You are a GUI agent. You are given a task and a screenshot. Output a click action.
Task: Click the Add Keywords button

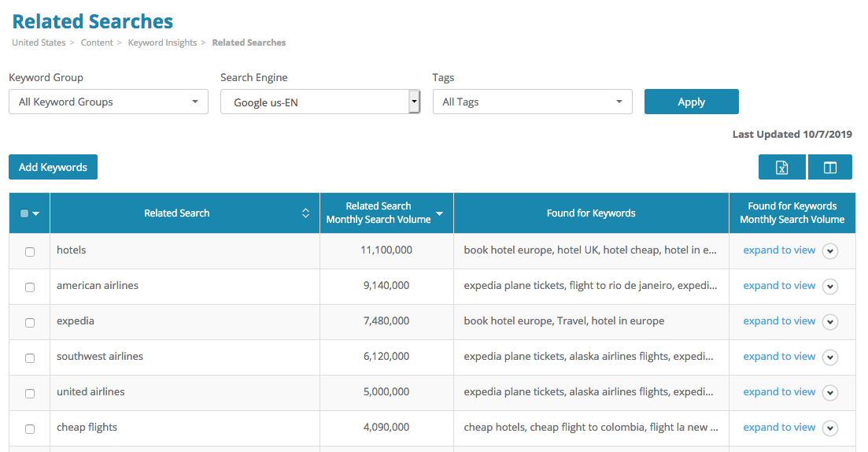pyautogui.click(x=53, y=167)
